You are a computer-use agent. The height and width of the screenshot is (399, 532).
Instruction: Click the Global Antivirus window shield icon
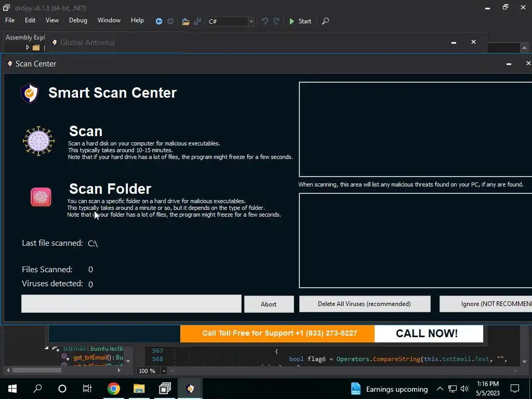[x=54, y=43]
